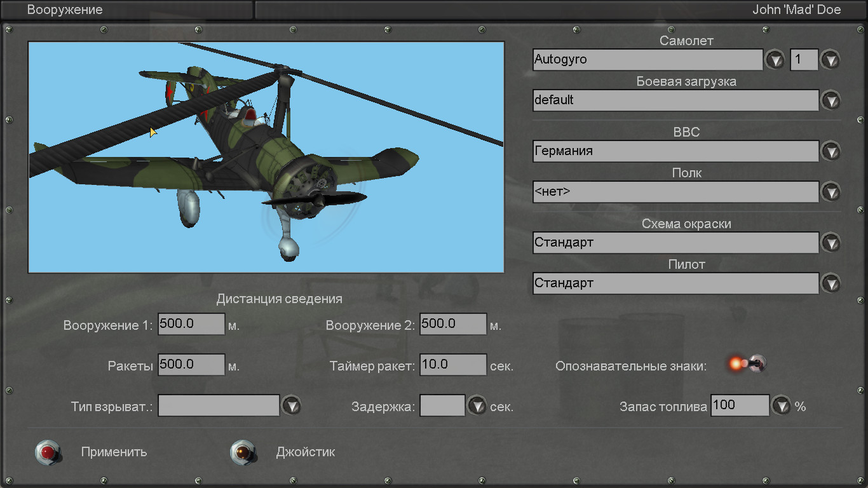868x488 pixels.
Task: Expand the aircraft number dropdown arrow
Action: point(831,60)
